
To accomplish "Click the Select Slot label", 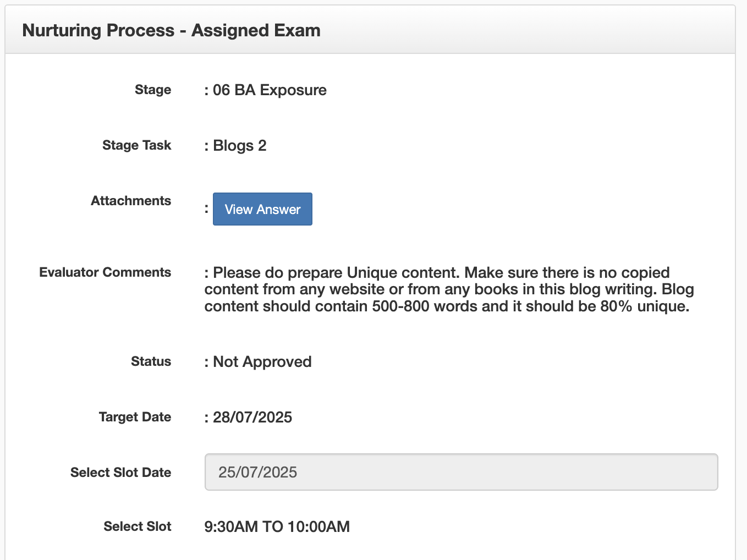I will click(138, 526).
